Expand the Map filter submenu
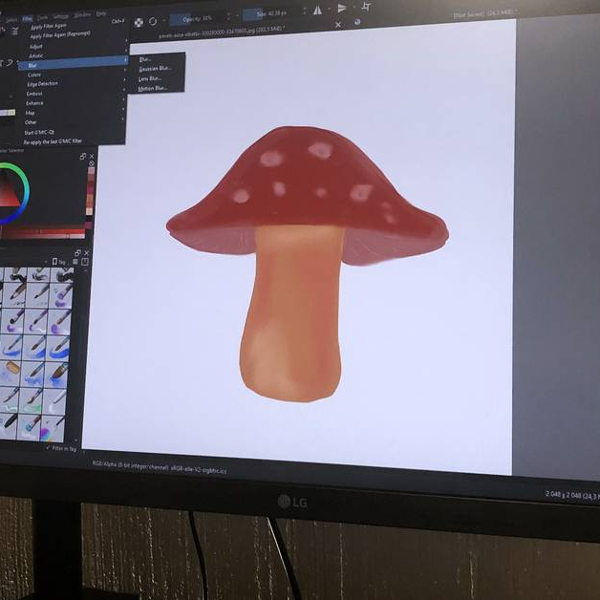This screenshot has height=600, width=600. pyautogui.click(x=30, y=113)
